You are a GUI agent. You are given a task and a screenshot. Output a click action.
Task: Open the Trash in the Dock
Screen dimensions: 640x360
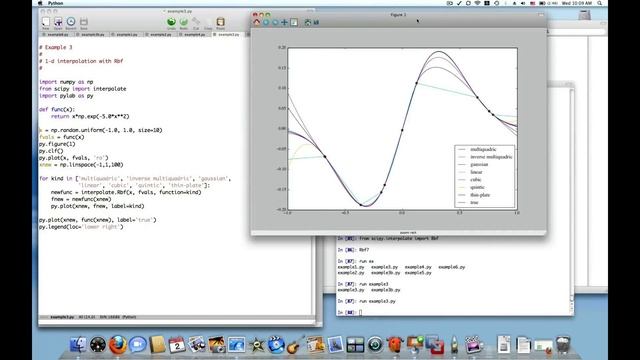(563, 345)
